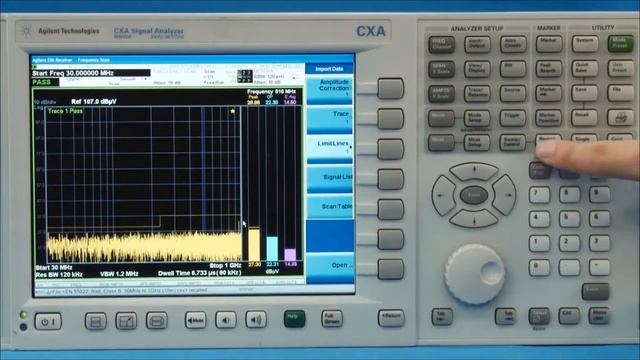This screenshot has width=640, height=360.
Task: Push the File key
Action: click(x=620, y=93)
